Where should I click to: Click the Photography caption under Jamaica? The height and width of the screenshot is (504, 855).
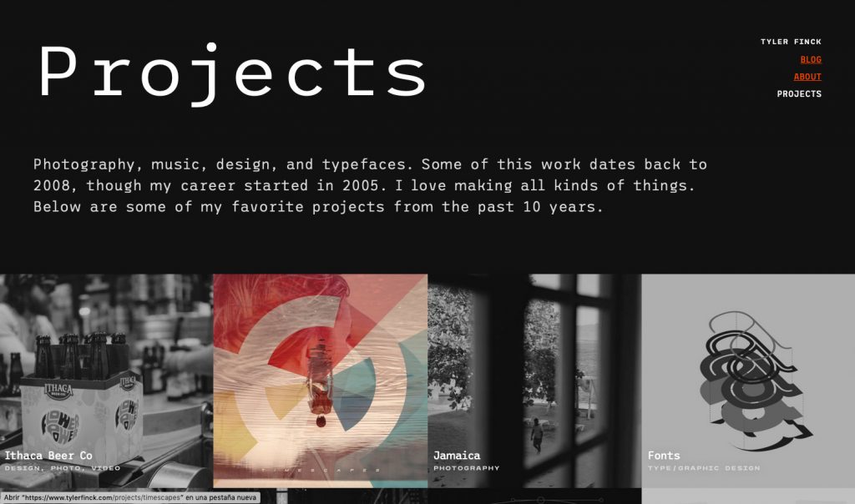point(466,468)
